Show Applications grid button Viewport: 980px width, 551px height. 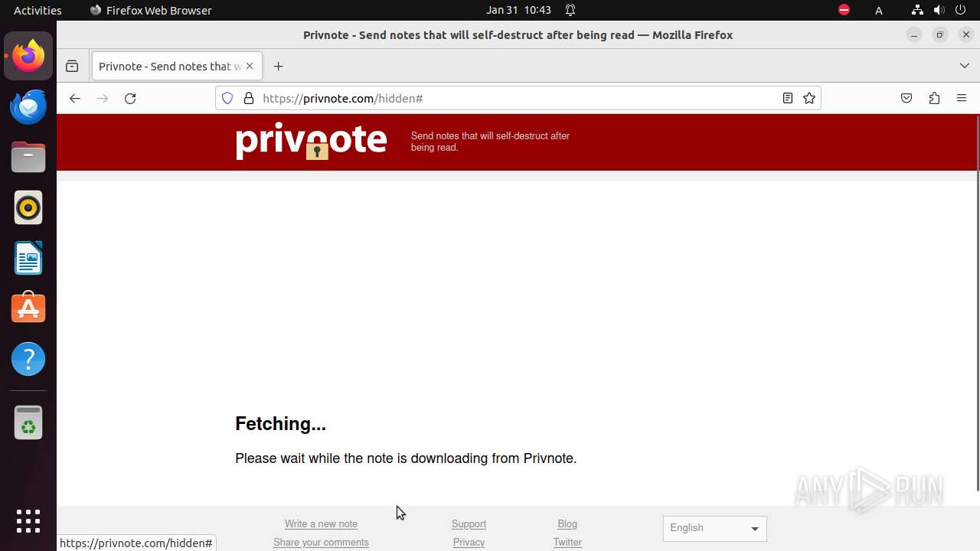[x=28, y=521]
